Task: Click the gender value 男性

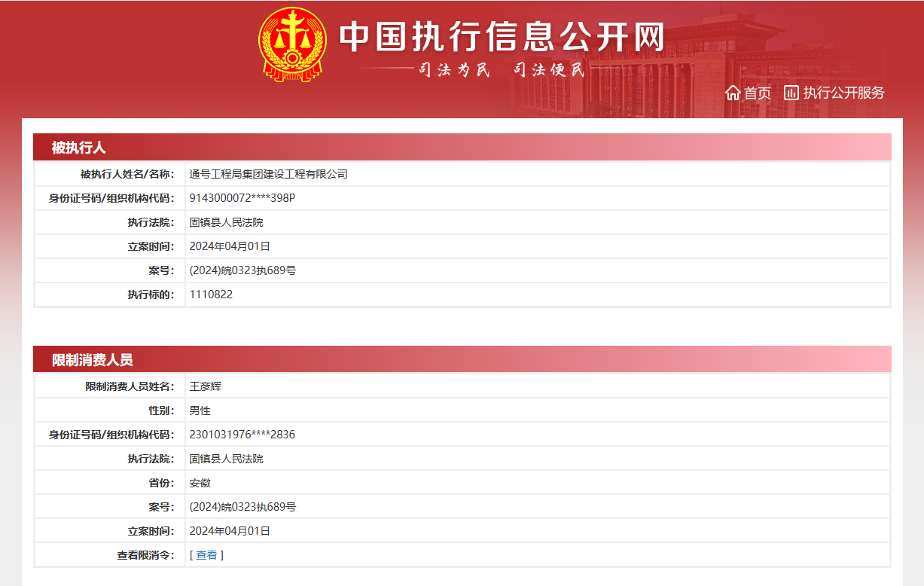Action: click(x=200, y=411)
